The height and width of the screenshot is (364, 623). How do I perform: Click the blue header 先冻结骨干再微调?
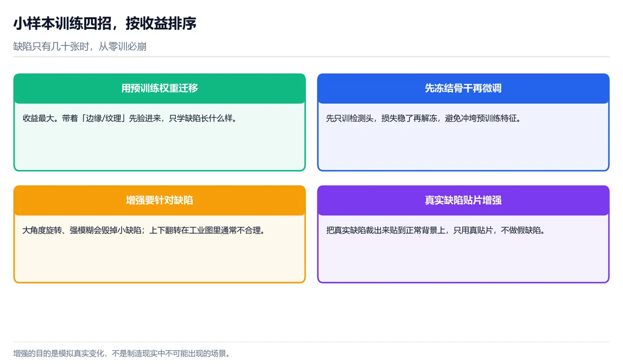[463, 88]
